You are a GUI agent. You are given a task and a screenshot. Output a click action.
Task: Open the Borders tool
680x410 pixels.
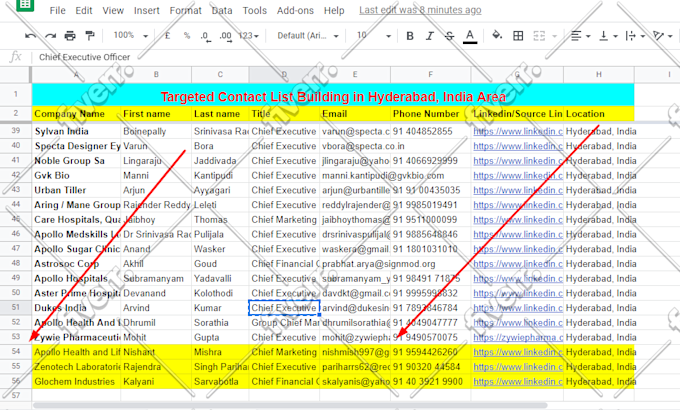pyautogui.click(x=518, y=36)
